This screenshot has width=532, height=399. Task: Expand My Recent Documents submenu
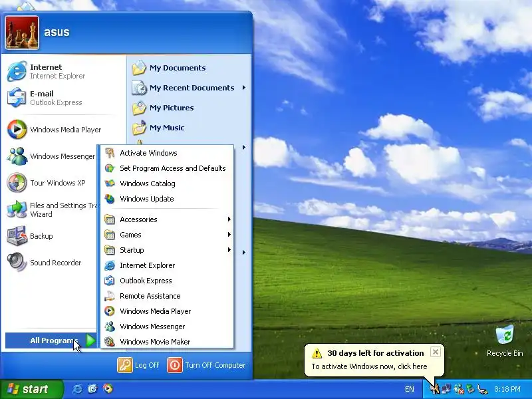(x=189, y=88)
